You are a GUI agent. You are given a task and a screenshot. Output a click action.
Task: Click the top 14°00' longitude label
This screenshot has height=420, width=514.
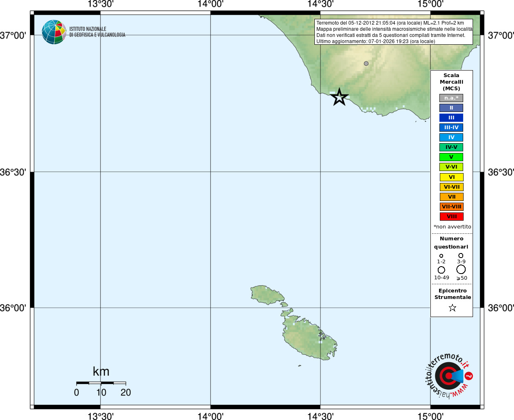point(210,4)
